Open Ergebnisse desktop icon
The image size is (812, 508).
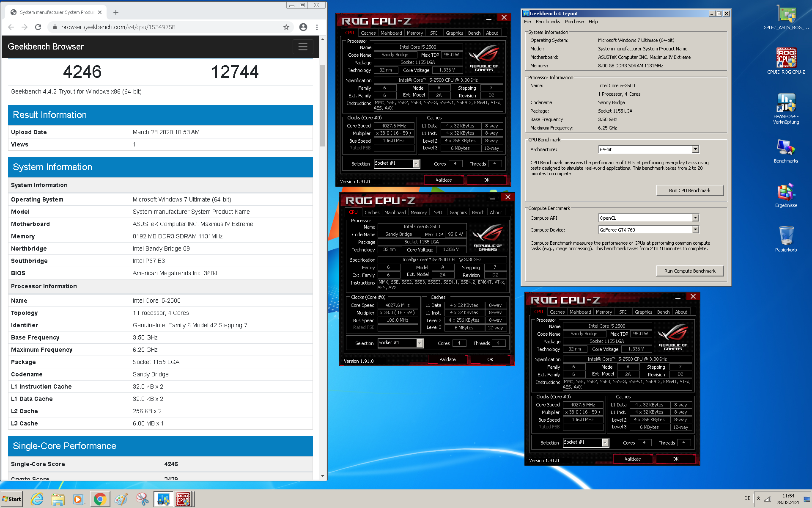tap(786, 195)
